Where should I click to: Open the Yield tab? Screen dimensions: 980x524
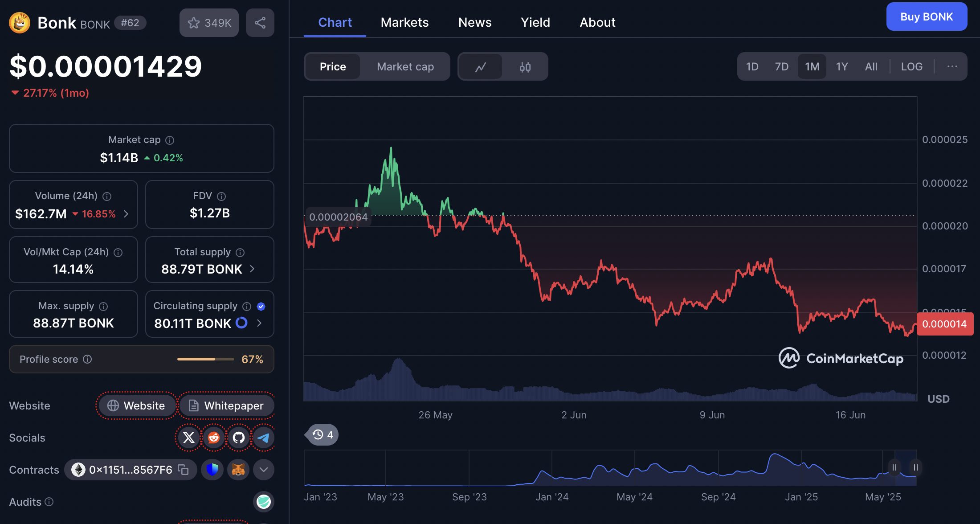tap(535, 22)
